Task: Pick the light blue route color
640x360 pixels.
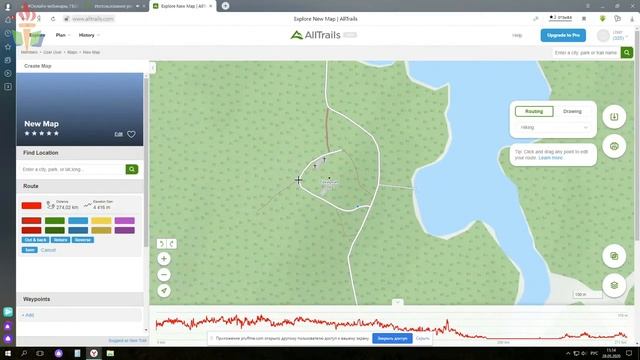Action: pos(78,221)
